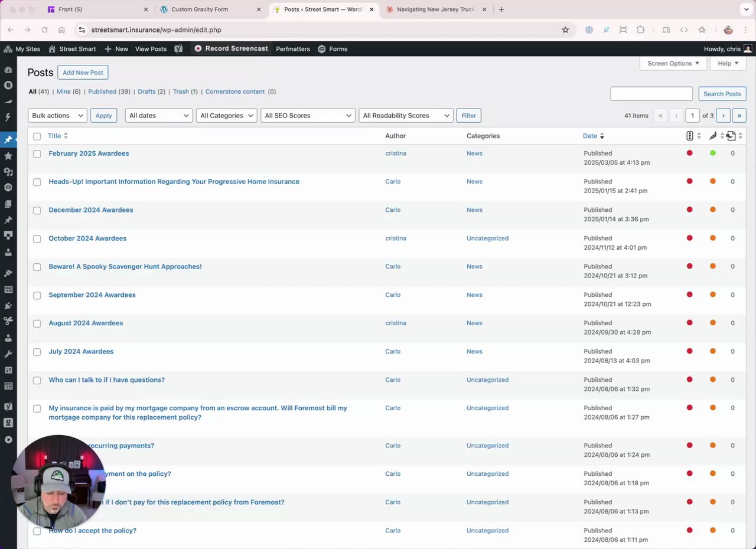The height and width of the screenshot is (549, 756).
Task: Open the browser Extensions puzzle icon
Action: 640,30
